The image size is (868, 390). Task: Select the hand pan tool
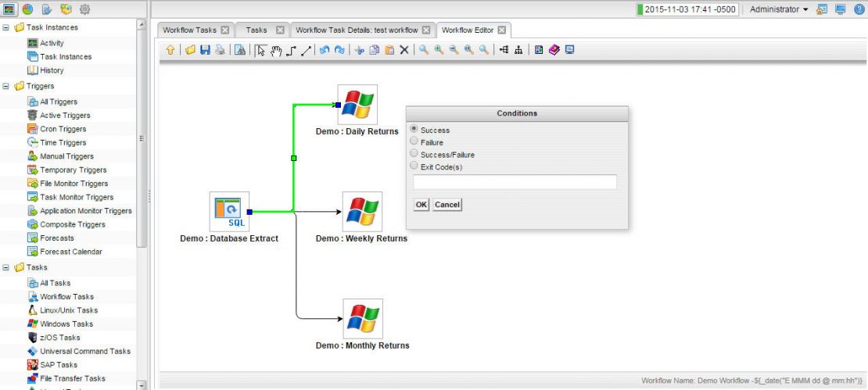276,50
